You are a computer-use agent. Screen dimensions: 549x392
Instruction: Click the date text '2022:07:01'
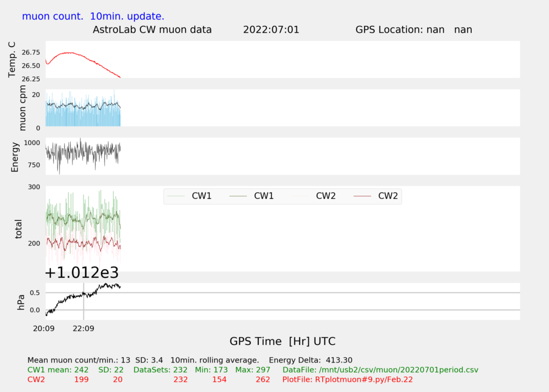click(x=271, y=30)
